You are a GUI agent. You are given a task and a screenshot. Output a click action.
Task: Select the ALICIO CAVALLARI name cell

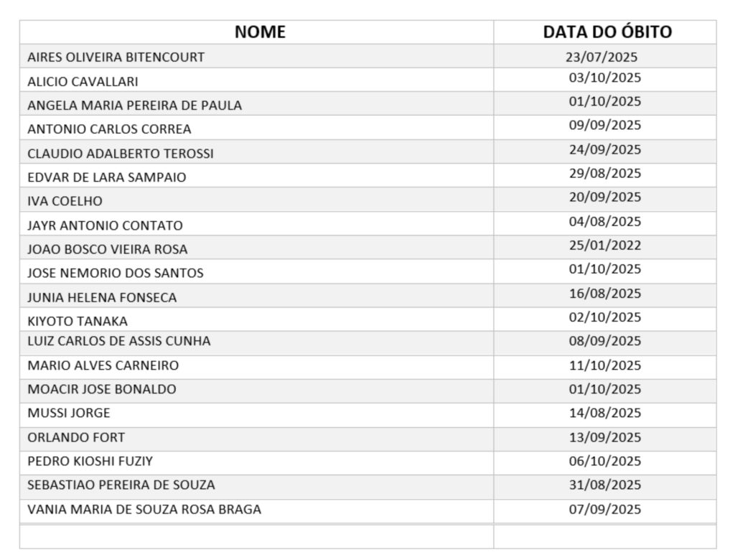coord(83,81)
